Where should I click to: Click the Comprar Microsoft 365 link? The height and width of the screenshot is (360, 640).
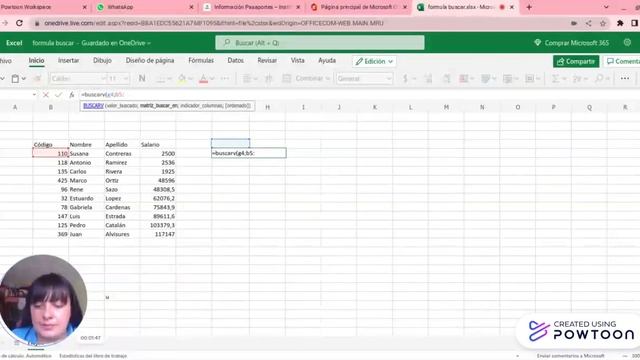[571, 43]
